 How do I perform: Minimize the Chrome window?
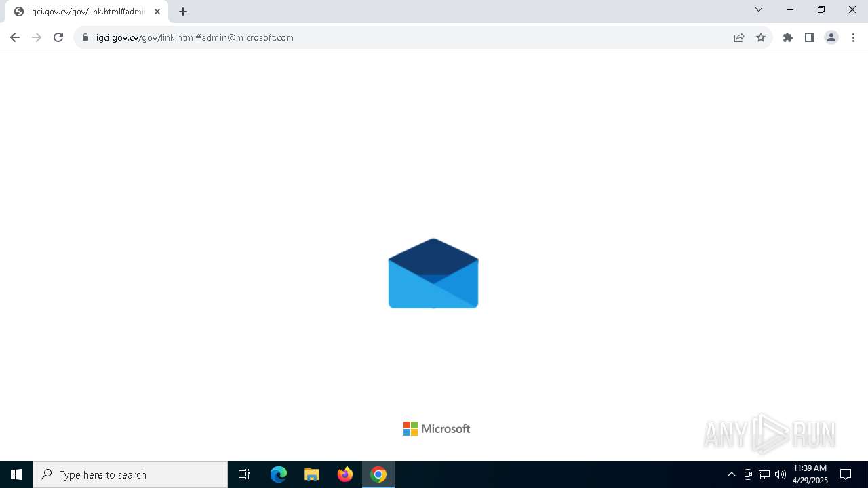point(790,9)
